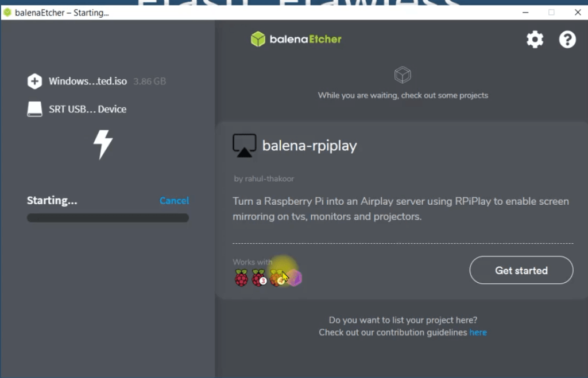Screen dimensions: 588x378
Task: Close the balenaEtcher window
Action: 578,13
